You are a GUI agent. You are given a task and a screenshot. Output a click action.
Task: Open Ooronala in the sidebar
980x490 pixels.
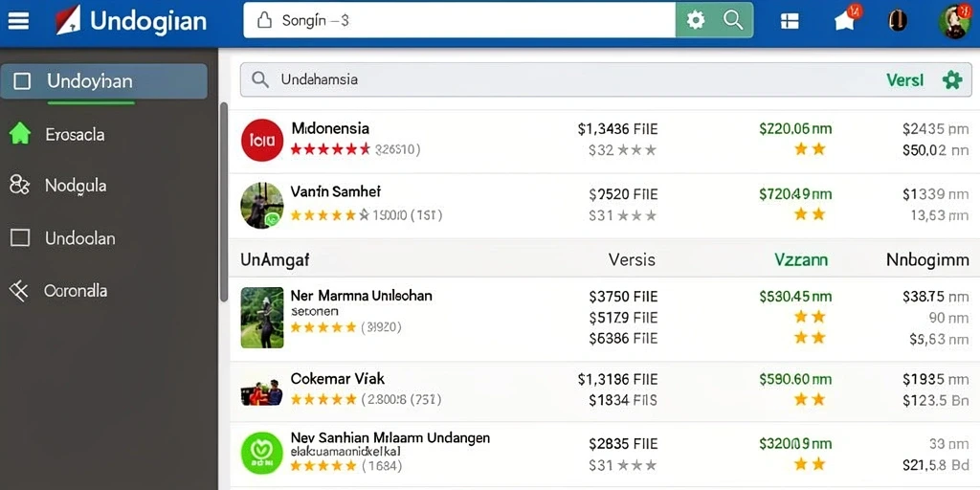[75, 291]
